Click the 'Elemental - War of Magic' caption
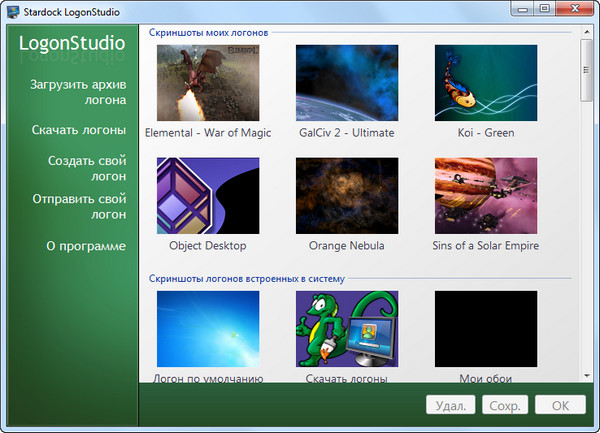The width and height of the screenshot is (600, 433). point(208,133)
